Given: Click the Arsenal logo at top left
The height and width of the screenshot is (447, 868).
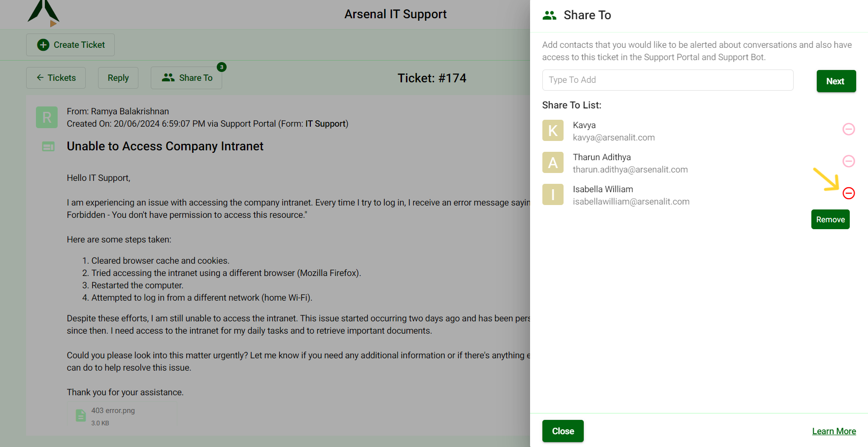Looking at the screenshot, I should click(44, 13).
